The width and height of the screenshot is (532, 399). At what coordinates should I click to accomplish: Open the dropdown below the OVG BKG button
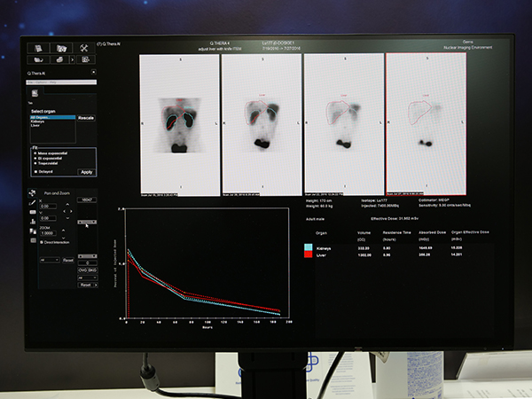click(86, 277)
